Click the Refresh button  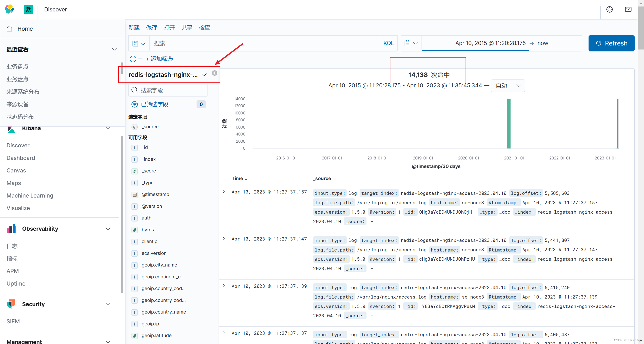(612, 43)
